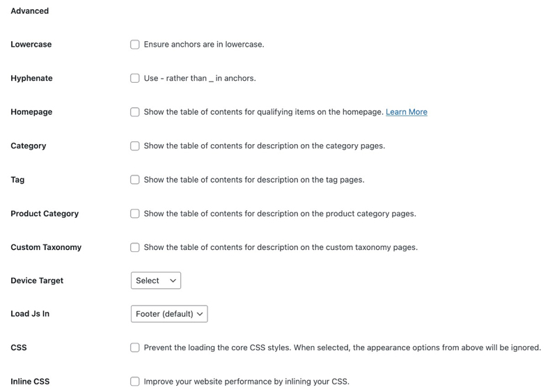Enable the Inline CSS checkbox
The height and width of the screenshot is (392, 557).
[135, 382]
